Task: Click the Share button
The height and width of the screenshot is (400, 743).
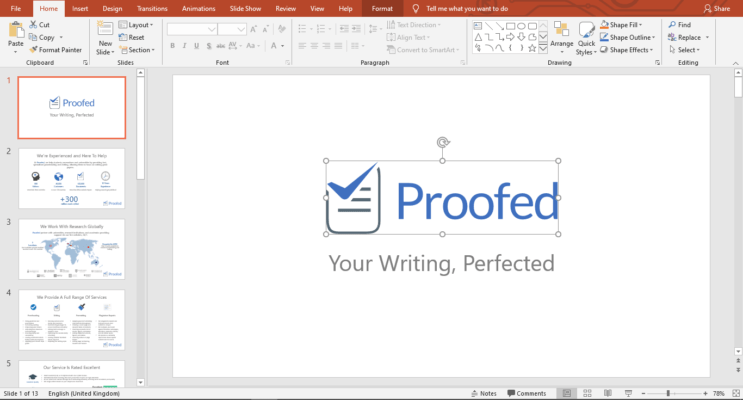Action: [x=716, y=9]
